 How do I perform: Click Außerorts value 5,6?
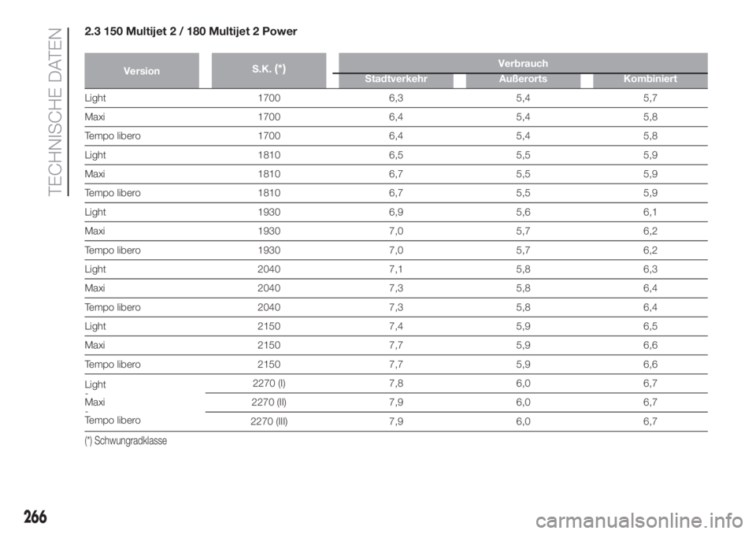pyautogui.click(x=523, y=212)
